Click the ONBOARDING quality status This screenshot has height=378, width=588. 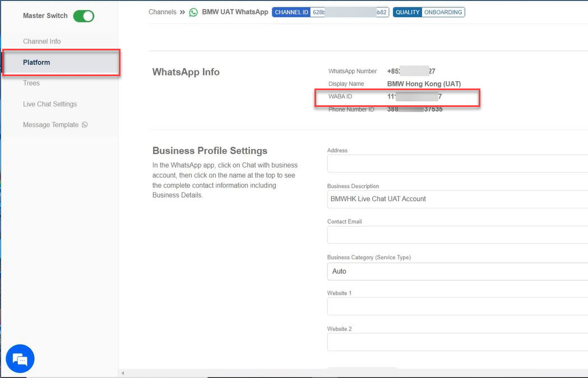[443, 12]
